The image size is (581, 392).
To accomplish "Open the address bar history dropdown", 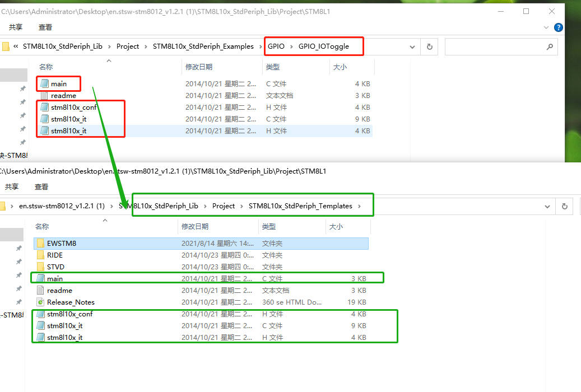I will tap(412, 46).
